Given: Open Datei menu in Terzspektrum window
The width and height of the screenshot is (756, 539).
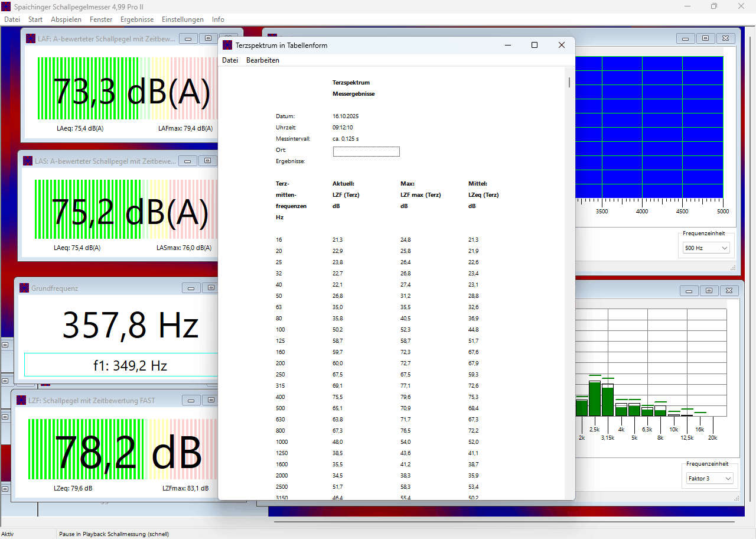Looking at the screenshot, I should click(230, 60).
